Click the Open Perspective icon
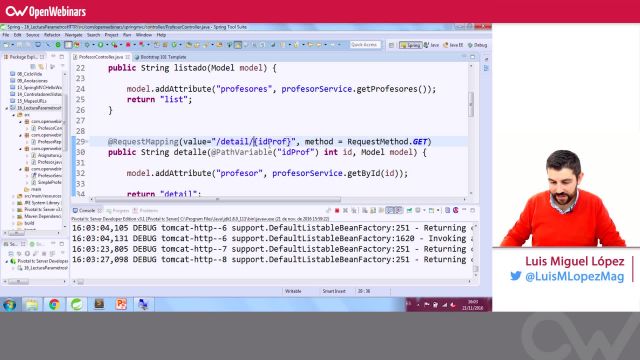640x360 pixels. tap(391, 45)
